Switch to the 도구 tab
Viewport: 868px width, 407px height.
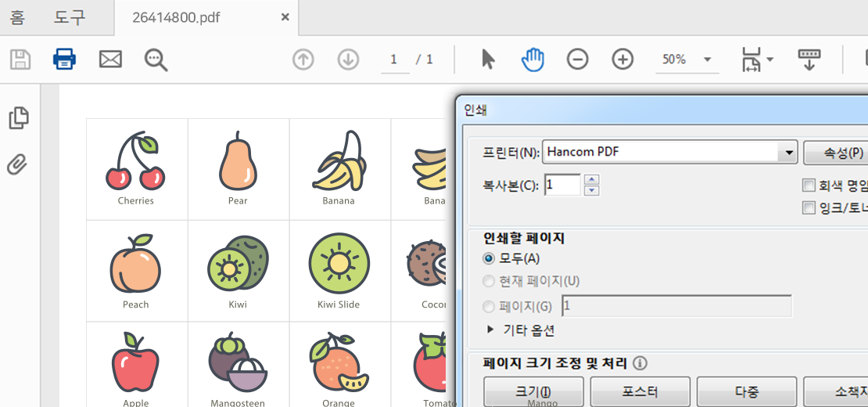coord(70,17)
